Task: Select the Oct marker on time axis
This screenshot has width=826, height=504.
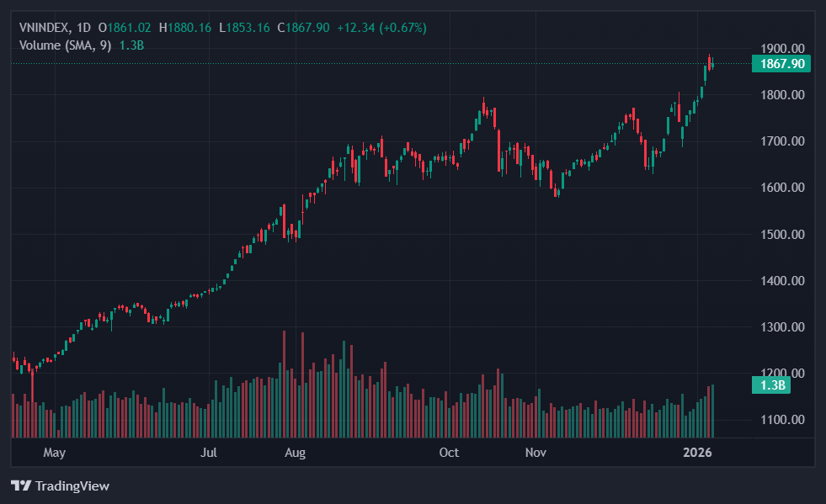Action: click(x=450, y=453)
